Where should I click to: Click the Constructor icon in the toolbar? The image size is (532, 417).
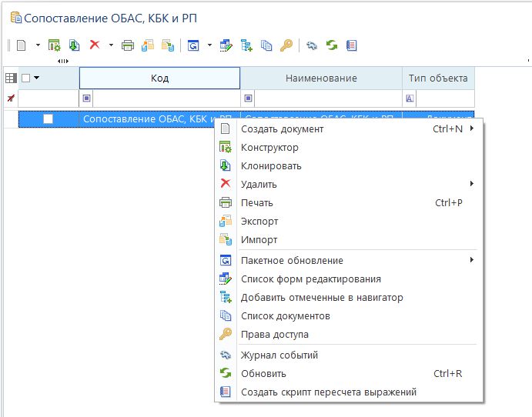tap(54, 45)
